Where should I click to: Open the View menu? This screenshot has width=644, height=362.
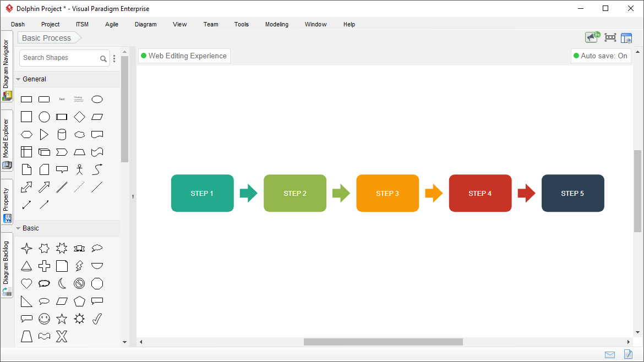180,24
